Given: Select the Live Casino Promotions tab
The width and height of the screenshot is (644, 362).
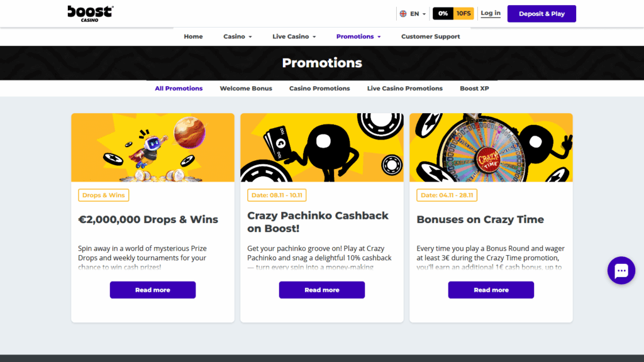Looking at the screenshot, I should click(404, 88).
